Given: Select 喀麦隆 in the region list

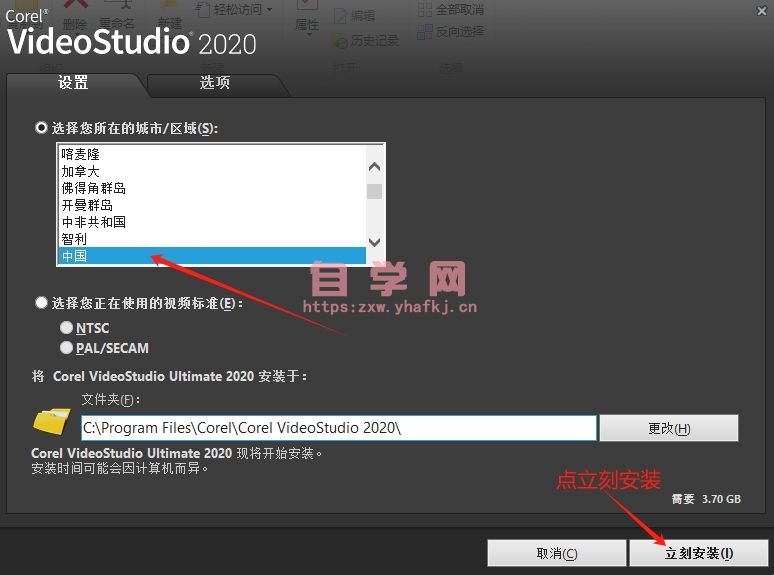Looking at the screenshot, I should tap(80, 154).
